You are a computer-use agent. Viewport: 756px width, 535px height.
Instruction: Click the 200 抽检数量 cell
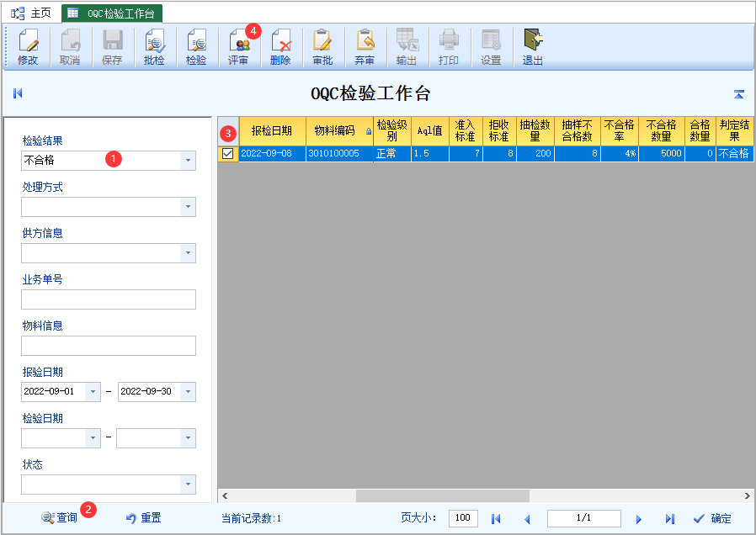click(x=535, y=154)
